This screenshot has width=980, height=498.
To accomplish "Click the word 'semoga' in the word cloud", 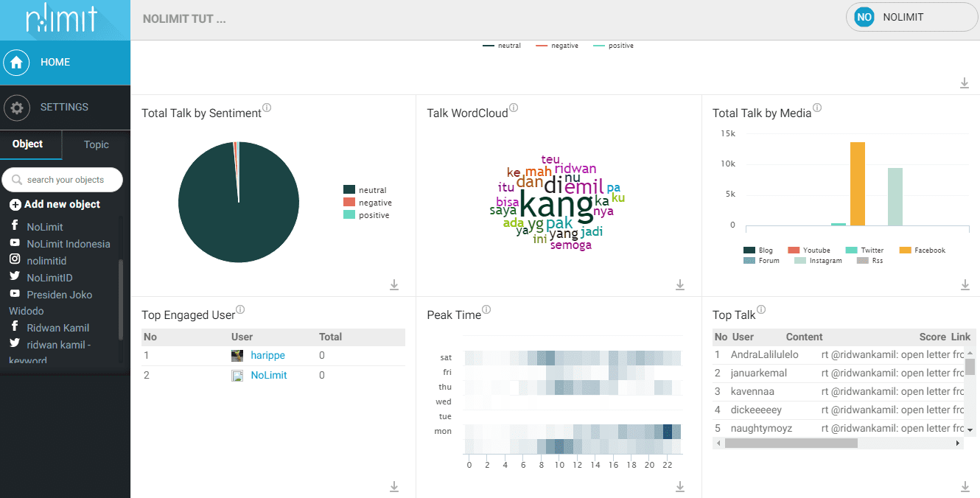I will point(571,245).
